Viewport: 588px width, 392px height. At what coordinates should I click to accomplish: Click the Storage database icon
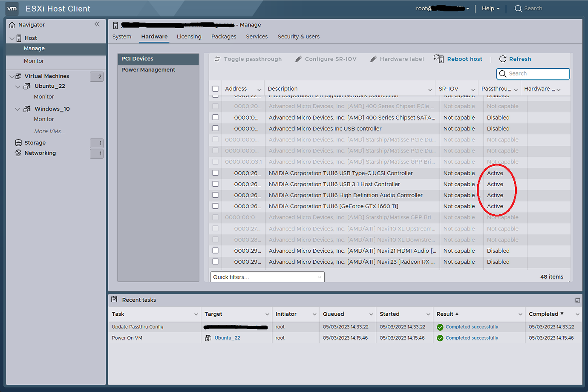18,143
